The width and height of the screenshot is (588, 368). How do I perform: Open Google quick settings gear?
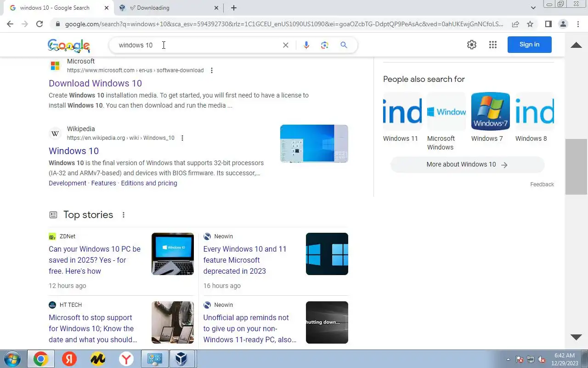click(x=472, y=45)
